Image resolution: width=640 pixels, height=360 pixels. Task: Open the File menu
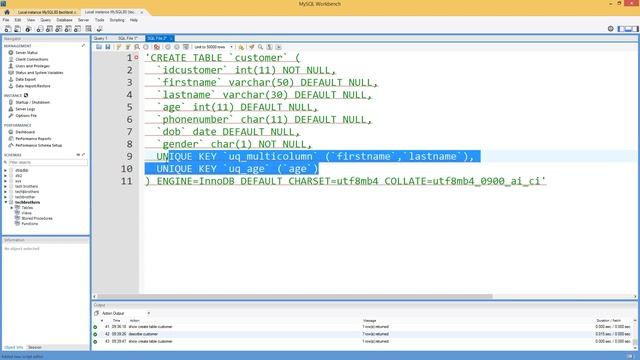coord(6,20)
